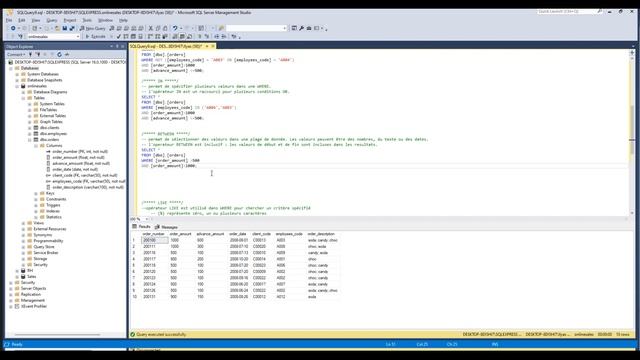Screen dimensions: 640x360
Task: Select the RH database icon
Action: (x=23, y=271)
